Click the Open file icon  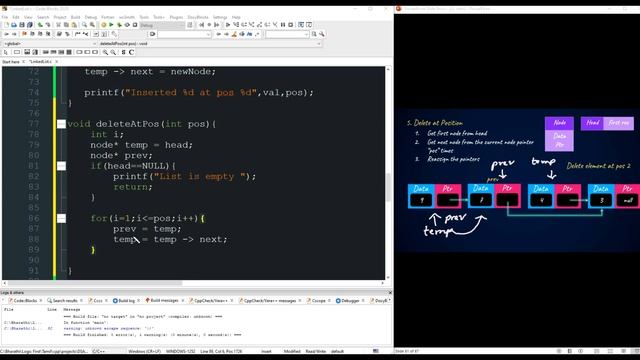click(14, 25)
